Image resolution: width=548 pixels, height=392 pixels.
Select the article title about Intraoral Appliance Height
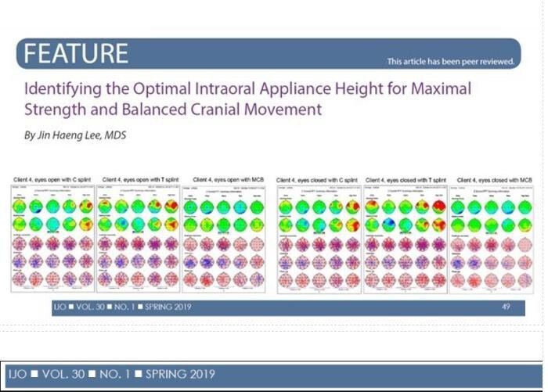pyautogui.click(x=248, y=99)
